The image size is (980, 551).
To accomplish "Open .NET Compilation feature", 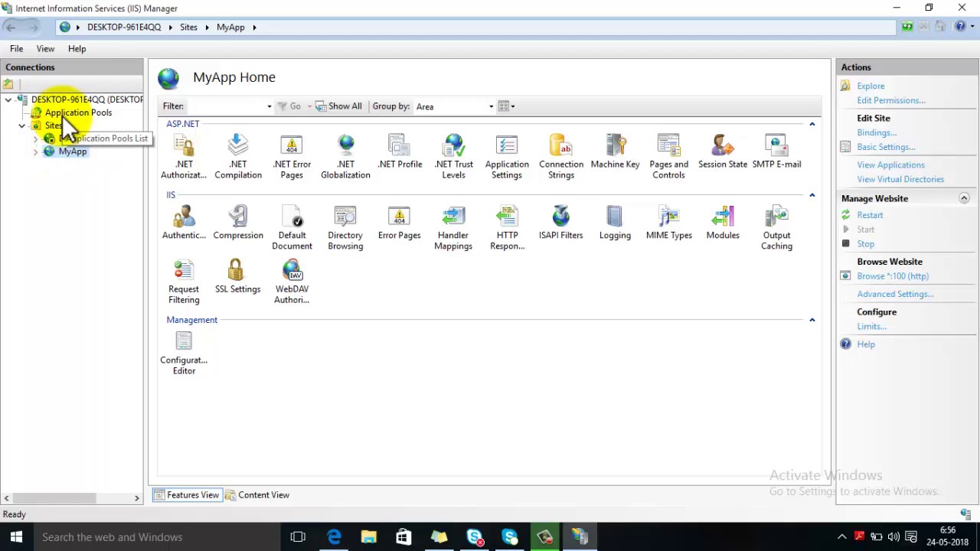I will 238,157.
